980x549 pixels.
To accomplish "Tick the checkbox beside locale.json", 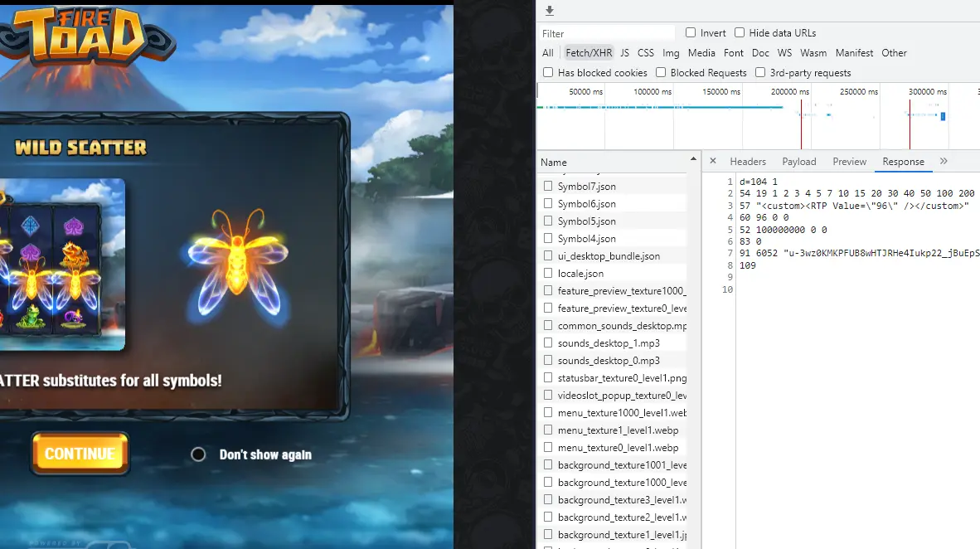I will 548,273.
